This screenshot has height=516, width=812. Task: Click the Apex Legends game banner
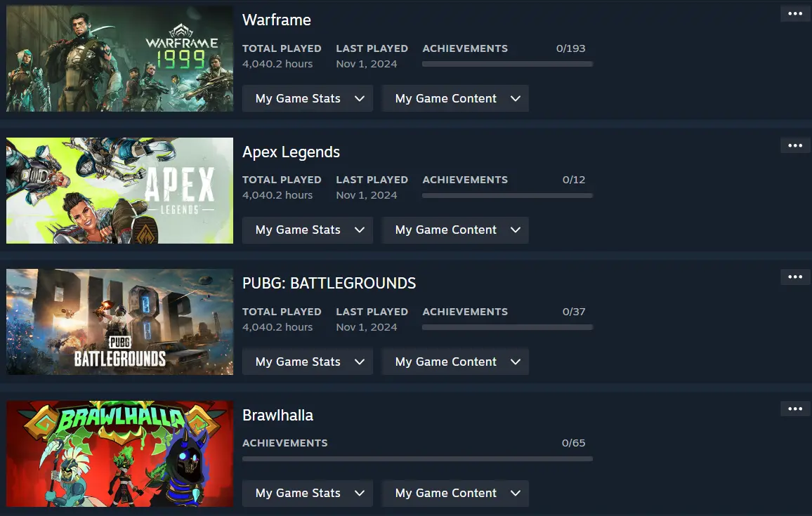point(119,190)
